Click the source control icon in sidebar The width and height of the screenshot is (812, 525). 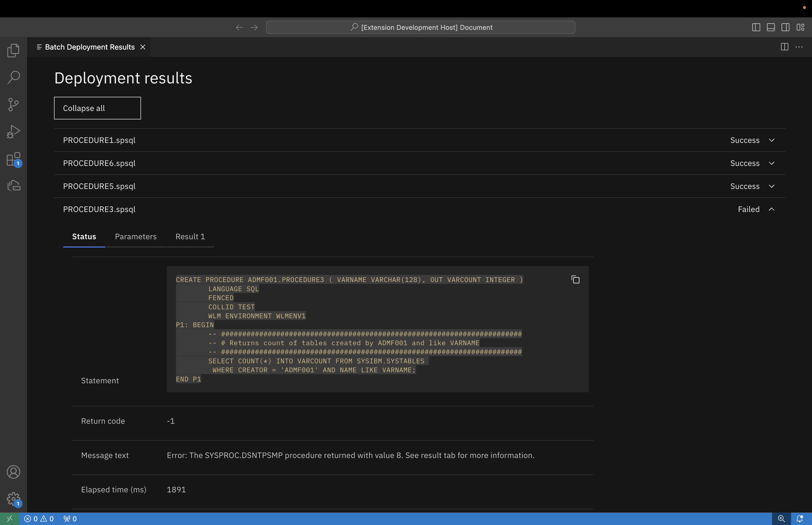pyautogui.click(x=14, y=104)
